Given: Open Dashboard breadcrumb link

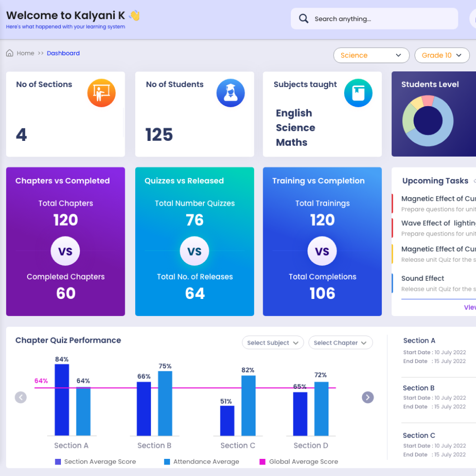Looking at the screenshot, I should click(x=63, y=53).
